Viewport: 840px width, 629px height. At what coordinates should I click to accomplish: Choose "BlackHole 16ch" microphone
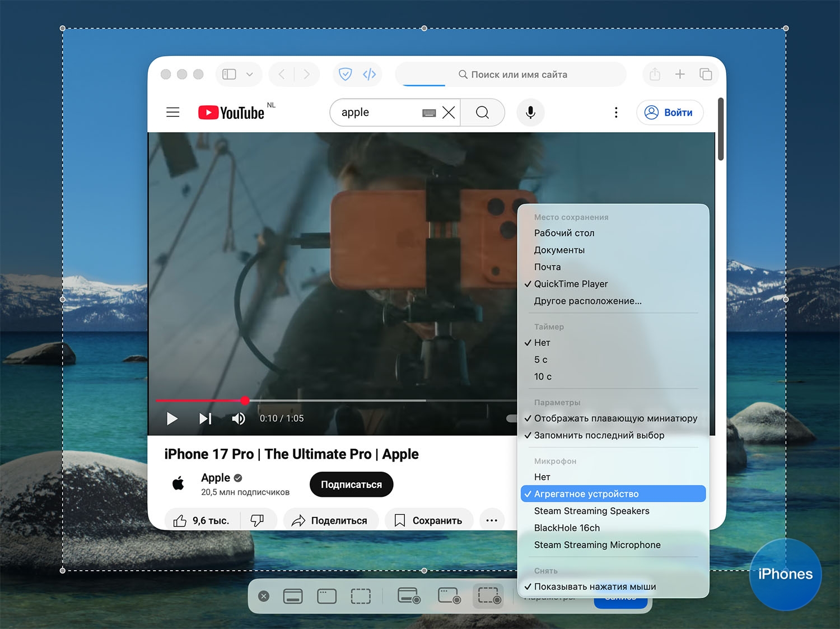(567, 528)
